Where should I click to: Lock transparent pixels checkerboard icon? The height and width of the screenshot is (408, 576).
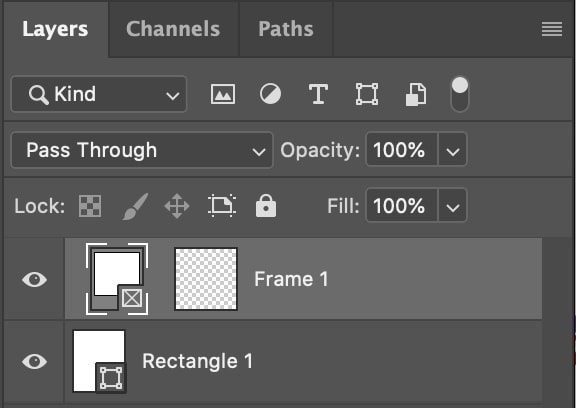click(90, 206)
